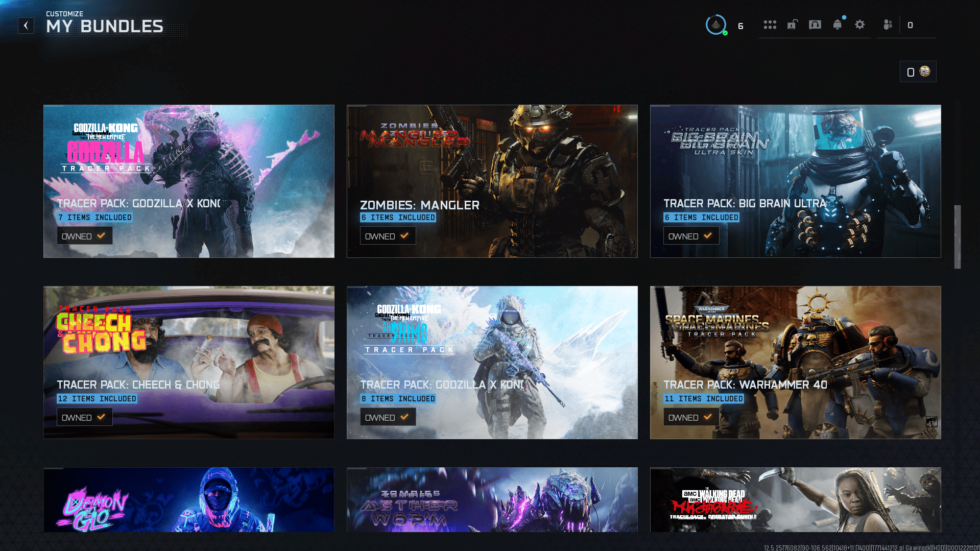Click Owned button on Warhammer 40K pack
The image size is (980, 551).
(x=690, y=417)
